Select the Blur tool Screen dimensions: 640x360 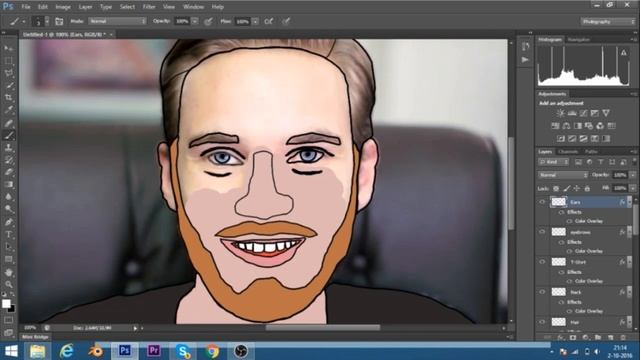click(8, 197)
